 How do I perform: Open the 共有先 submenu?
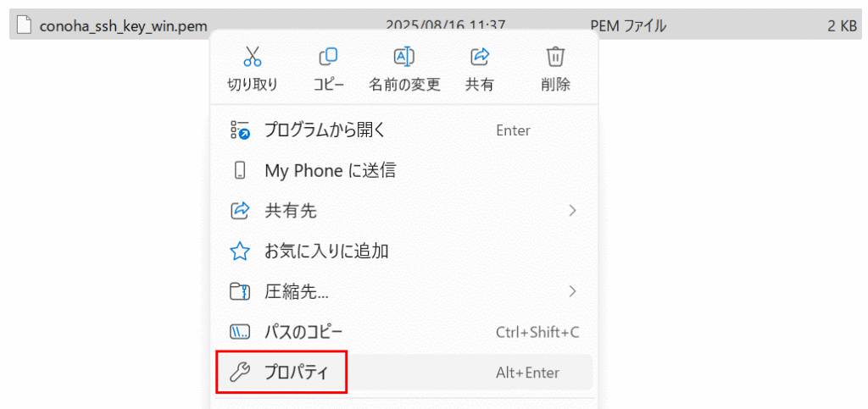(403, 211)
